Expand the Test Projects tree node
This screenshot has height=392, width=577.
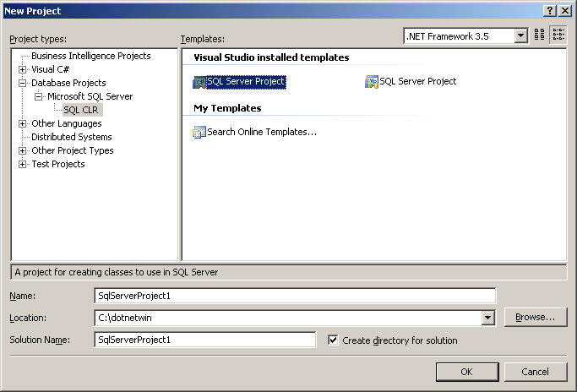pos(23,165)
